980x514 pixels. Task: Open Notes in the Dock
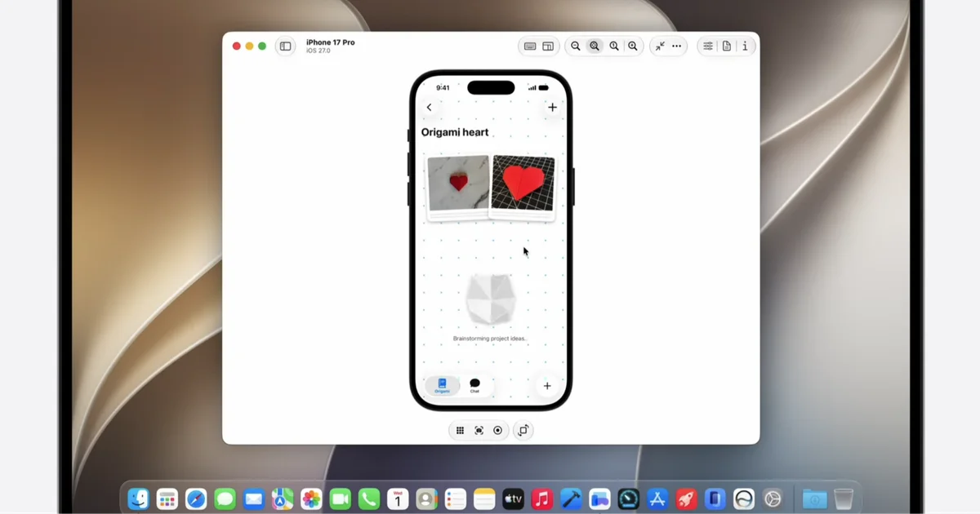click(484, 498)
